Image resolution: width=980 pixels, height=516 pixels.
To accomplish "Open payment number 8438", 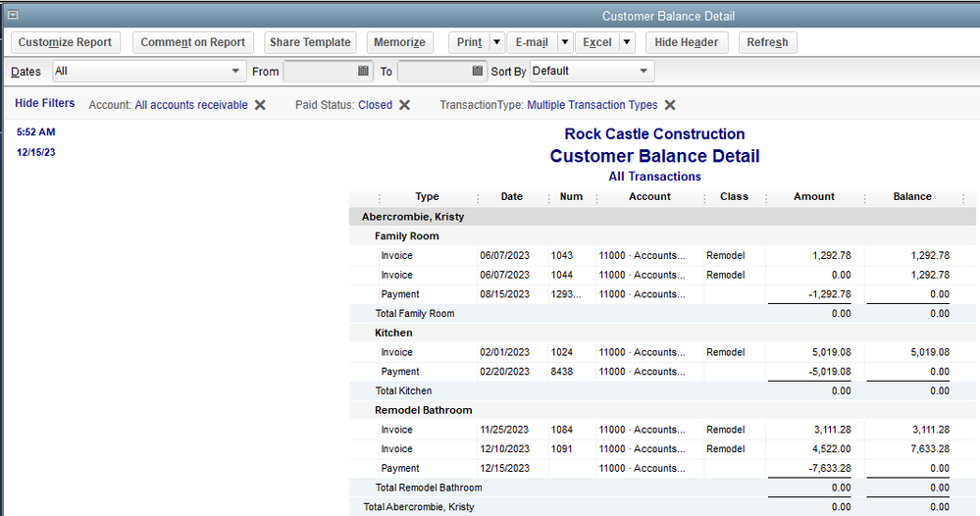I will pos(662,372).
